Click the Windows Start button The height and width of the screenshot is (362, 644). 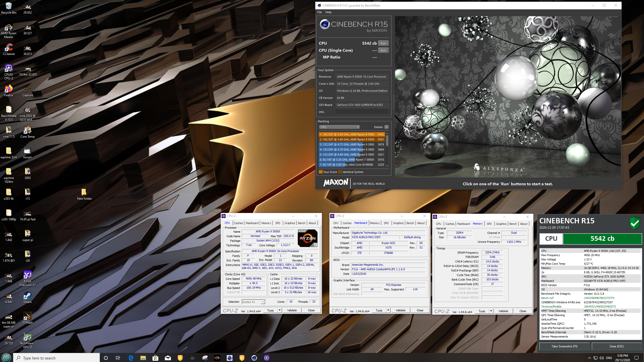click(x=6, y=357)
